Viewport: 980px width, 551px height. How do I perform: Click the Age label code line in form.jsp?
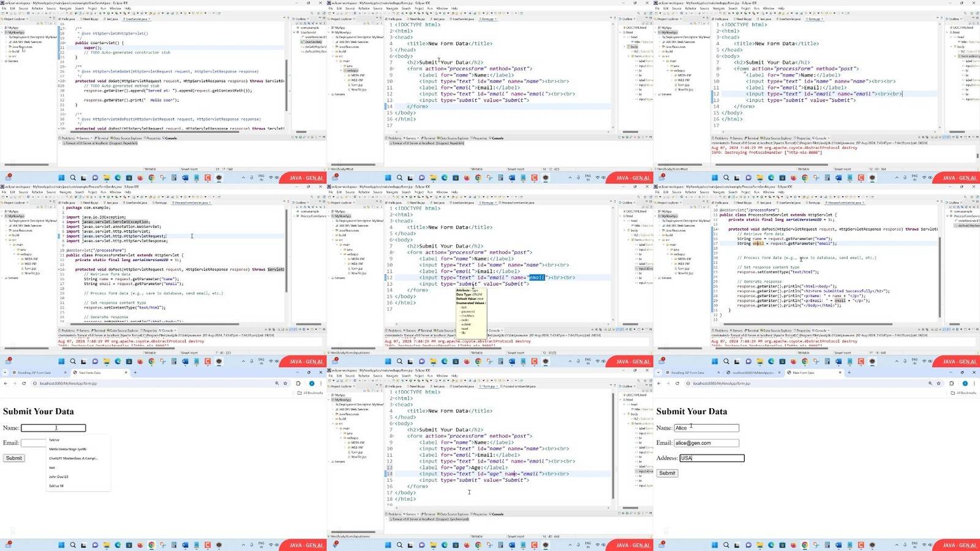click(x=464, y=467)
